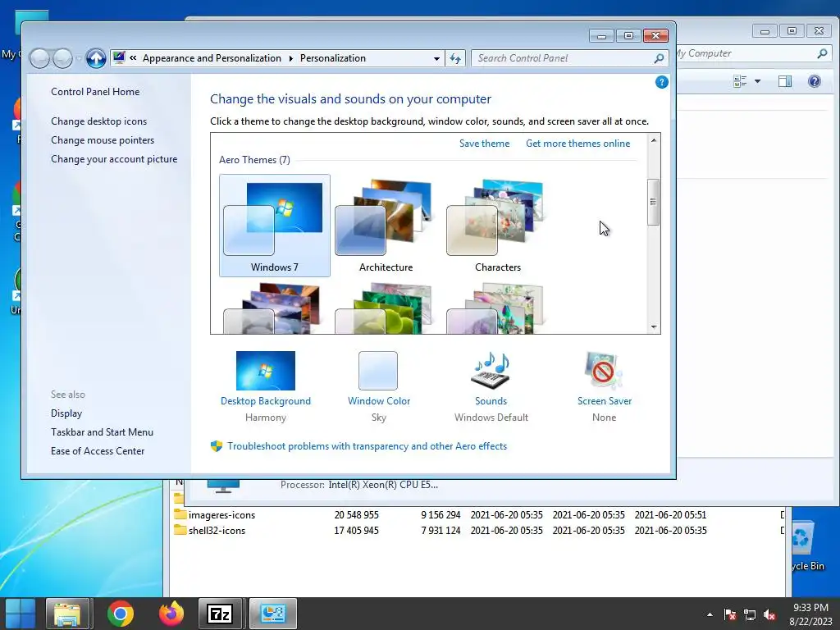Image resolution: width=840 pixels, height=630 pixels.
Task: Select the Landscapes theme thumbnail in second row
Action: pos(273,308)
